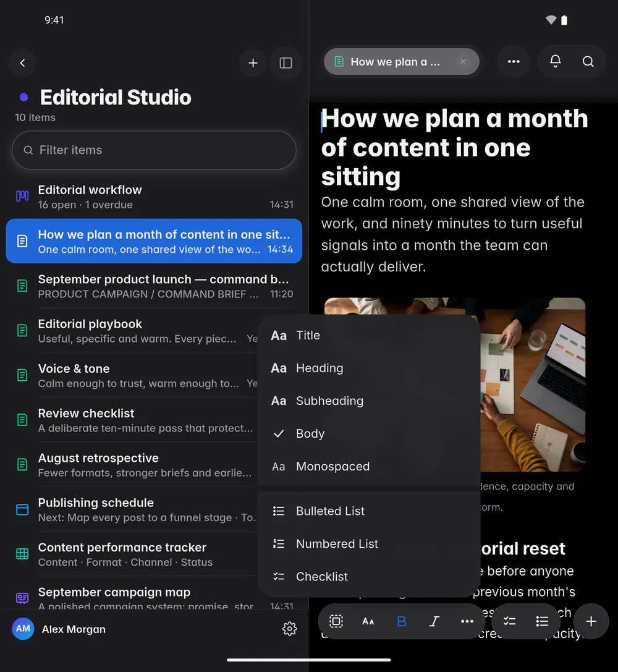Open September product launch command brief

click(x=154, y=286)
